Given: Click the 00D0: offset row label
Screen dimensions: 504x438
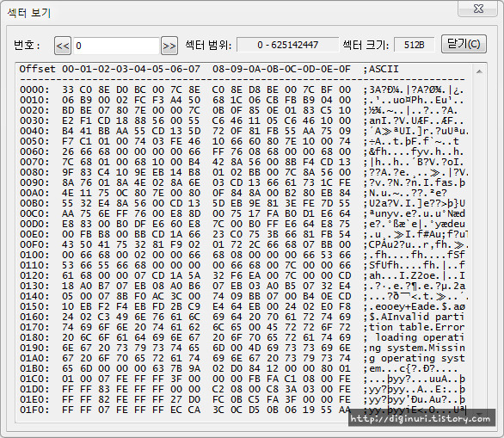Looking at the screenshot, I should [x=34, y=224].
